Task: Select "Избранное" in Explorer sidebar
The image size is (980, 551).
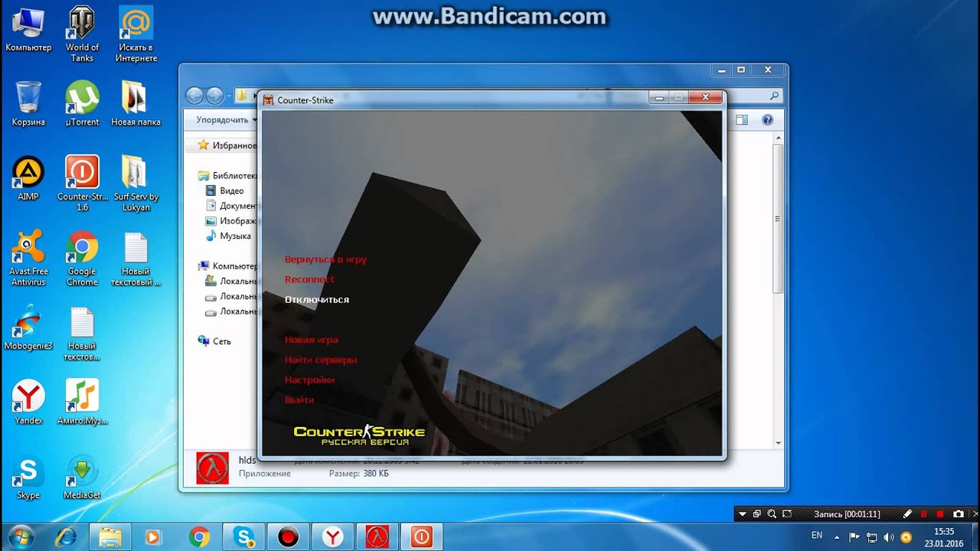Action: coord(227,145)
